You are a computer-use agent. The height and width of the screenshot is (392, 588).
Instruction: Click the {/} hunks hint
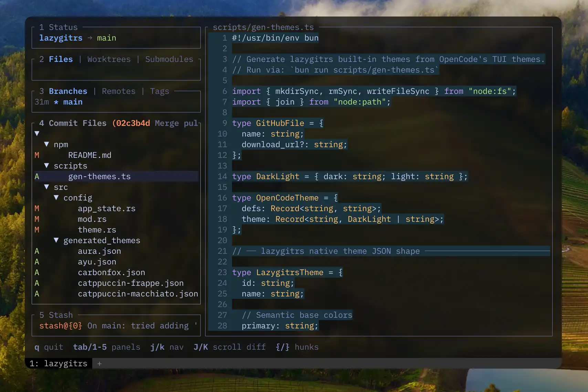pos(297,347)
